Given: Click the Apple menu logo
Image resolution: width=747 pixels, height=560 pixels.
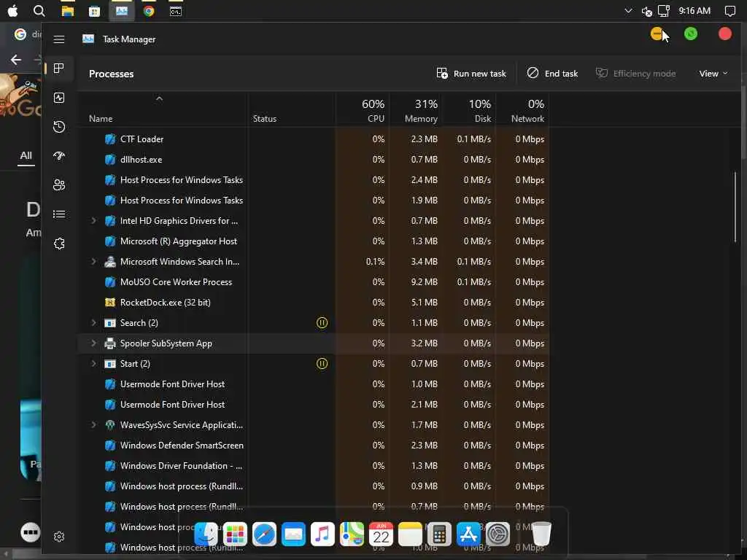Looking at the screenshot, I should (x=13, y=10).
